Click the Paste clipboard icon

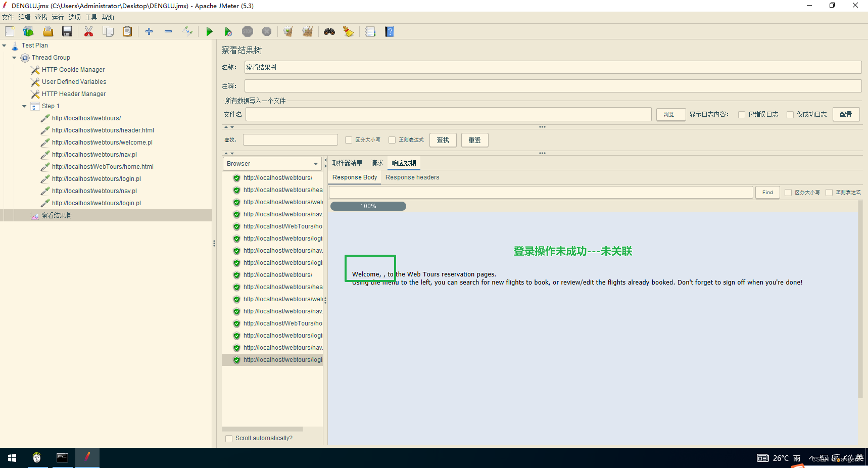pyautogui.click(x=127, y=31)
